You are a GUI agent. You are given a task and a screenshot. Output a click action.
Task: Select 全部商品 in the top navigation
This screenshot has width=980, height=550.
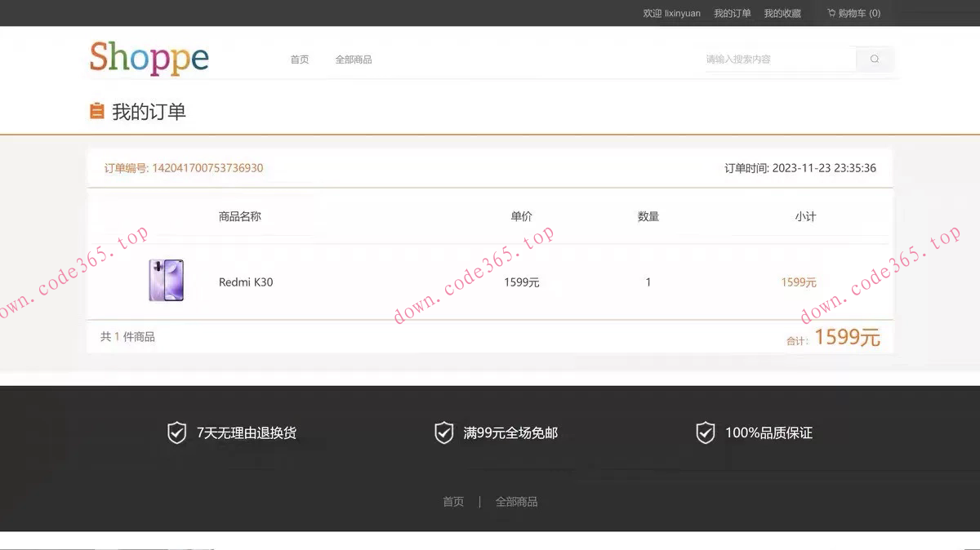click(353, 59)
